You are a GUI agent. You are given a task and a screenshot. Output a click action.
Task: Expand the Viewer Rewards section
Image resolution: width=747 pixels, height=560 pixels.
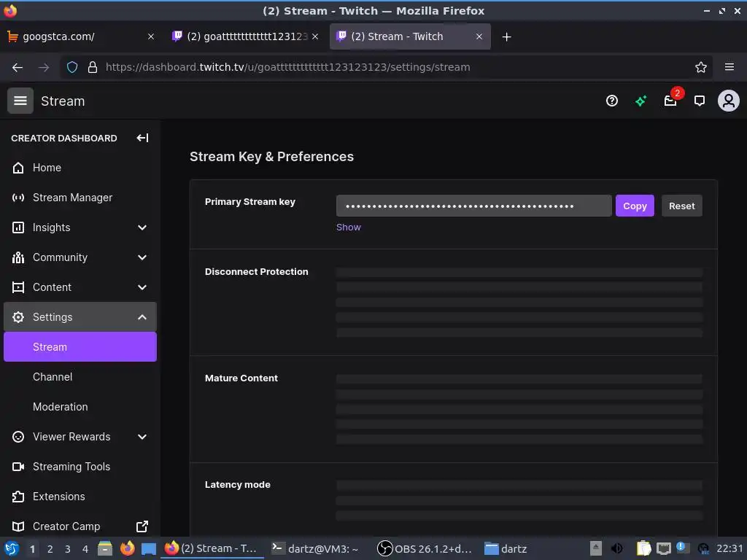[80, 437]
